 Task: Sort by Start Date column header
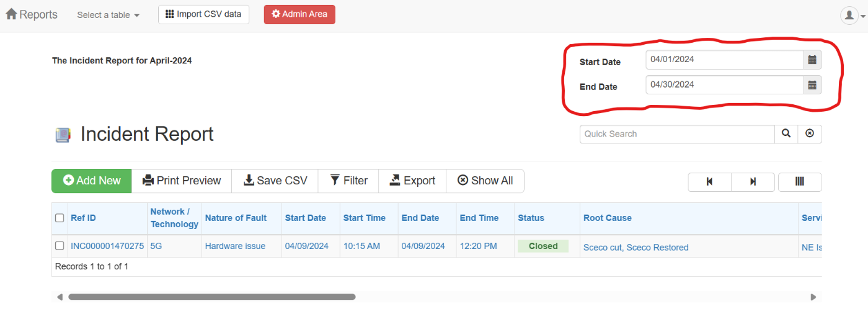pos(306,218)
